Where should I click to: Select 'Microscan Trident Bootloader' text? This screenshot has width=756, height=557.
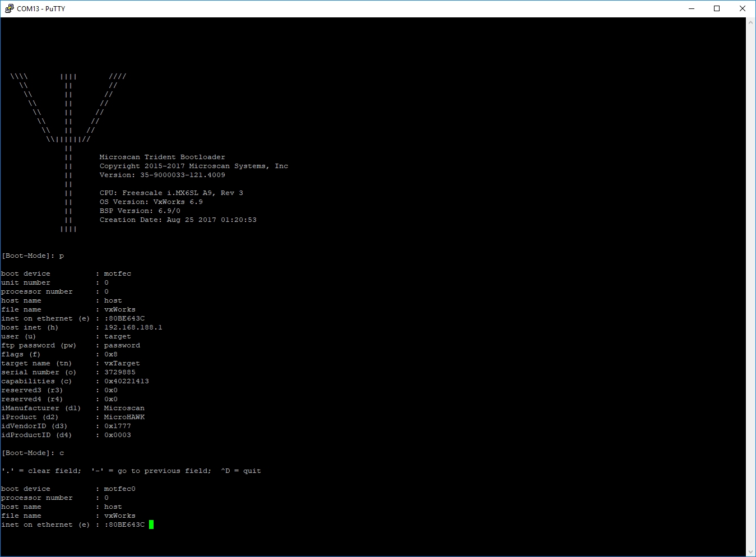tap(163, 157)
